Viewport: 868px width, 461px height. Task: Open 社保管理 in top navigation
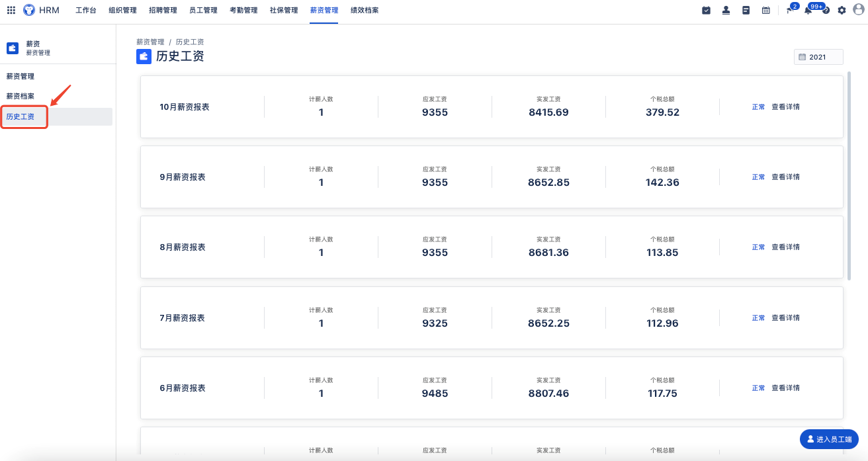284,10
